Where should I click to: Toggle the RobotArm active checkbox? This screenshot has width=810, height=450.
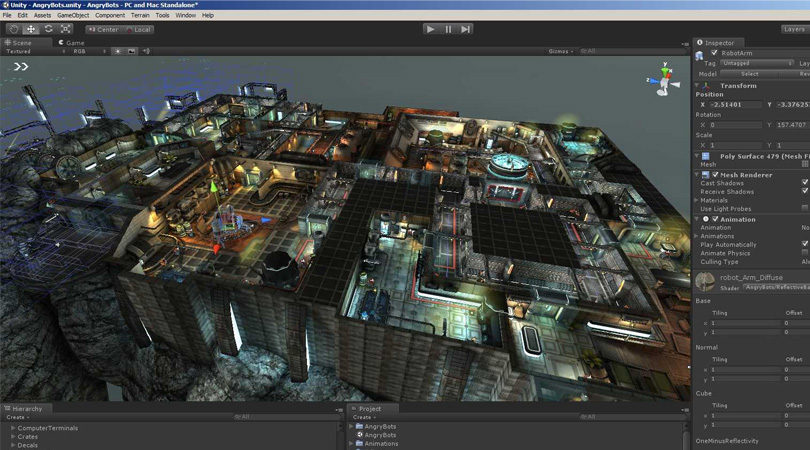point(714,53)
